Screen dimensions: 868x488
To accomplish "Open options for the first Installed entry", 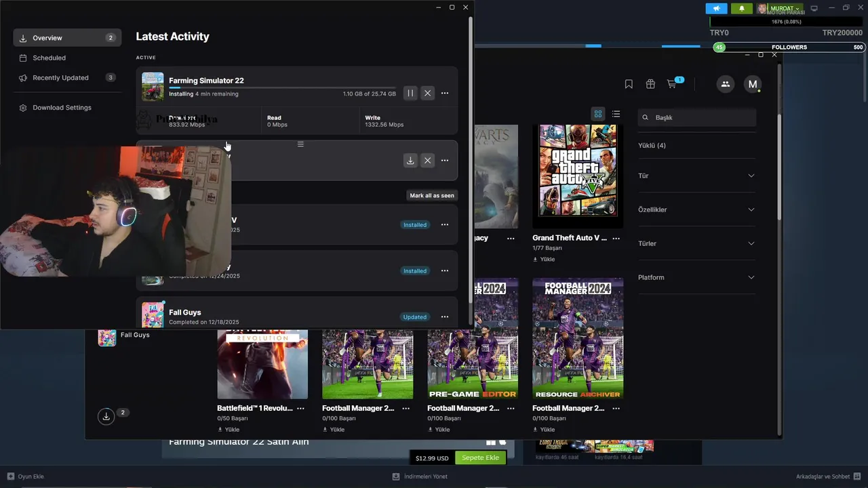I will tap(445, 224).
